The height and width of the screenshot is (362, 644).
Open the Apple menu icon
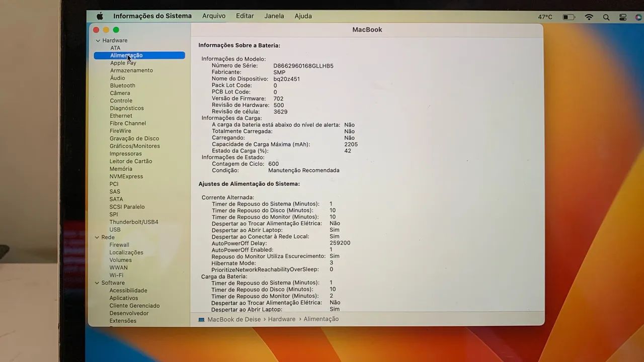pyautogui.click(x=100, y=16)
